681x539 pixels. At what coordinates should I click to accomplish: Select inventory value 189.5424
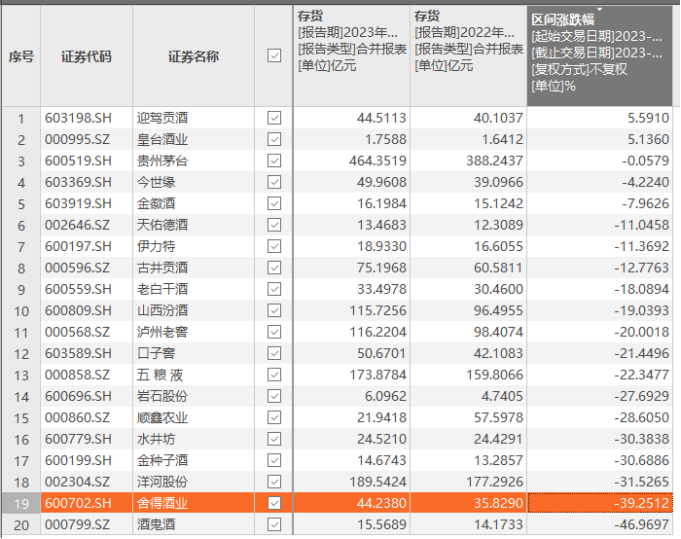378,482
